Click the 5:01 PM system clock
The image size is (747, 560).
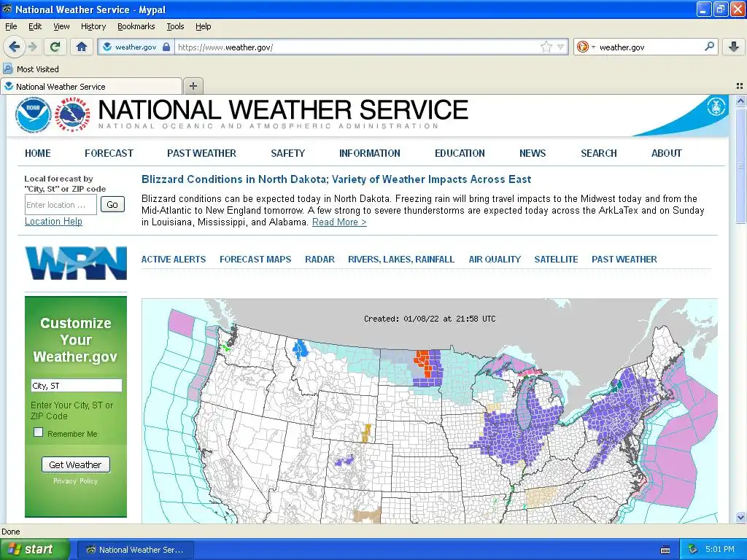click(x=720, y=549)
